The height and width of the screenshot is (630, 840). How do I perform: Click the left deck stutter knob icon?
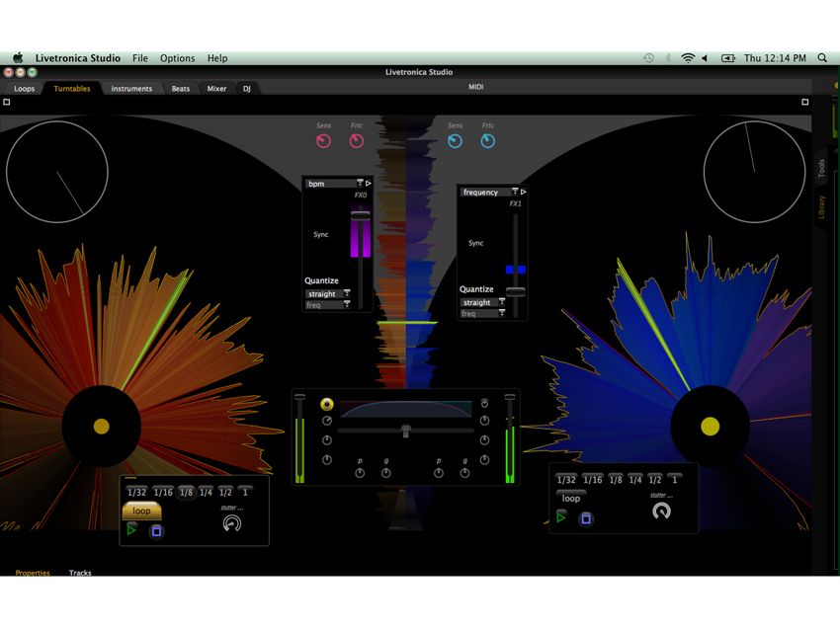tap(232, 523)
